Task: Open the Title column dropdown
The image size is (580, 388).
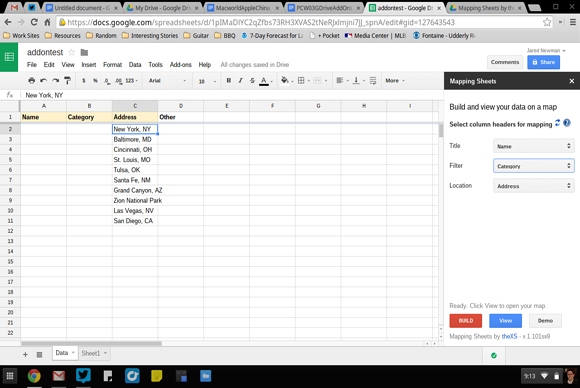Action: [533, 146]
